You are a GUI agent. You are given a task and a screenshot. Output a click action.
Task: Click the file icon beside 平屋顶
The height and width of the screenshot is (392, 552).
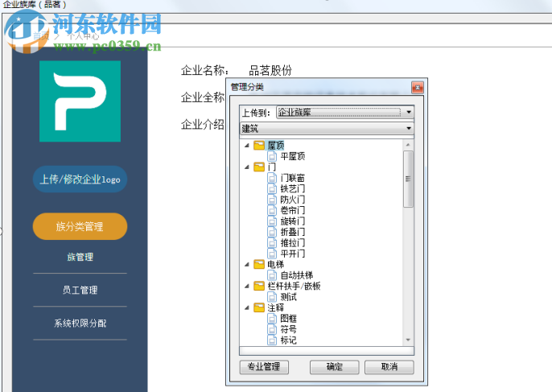[272, 156]
